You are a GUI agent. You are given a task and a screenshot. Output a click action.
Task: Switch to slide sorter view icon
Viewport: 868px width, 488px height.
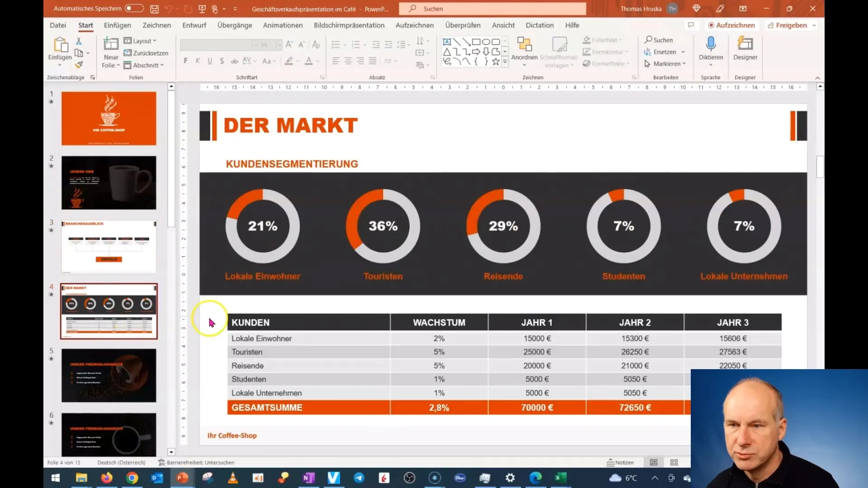point(674,462)
